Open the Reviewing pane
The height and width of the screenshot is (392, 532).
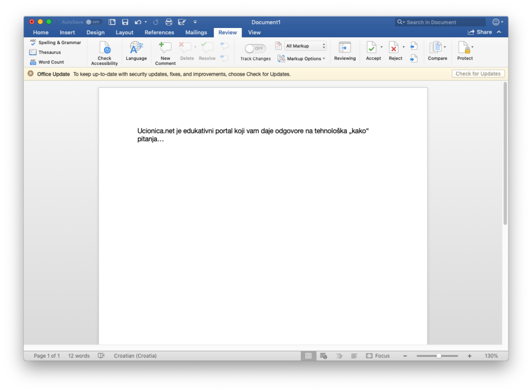pos(344,48)
